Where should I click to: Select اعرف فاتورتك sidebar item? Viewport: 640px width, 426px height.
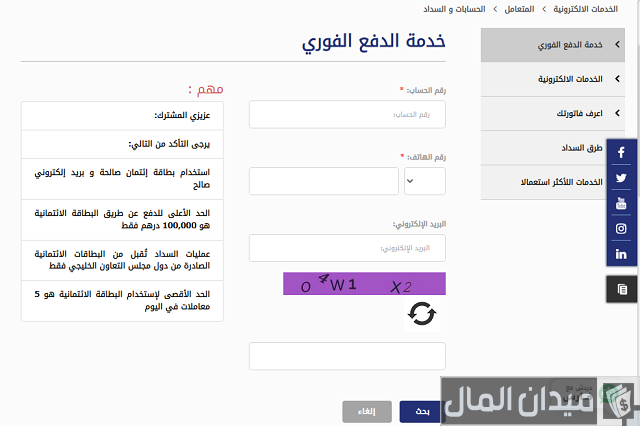point(553,113)
